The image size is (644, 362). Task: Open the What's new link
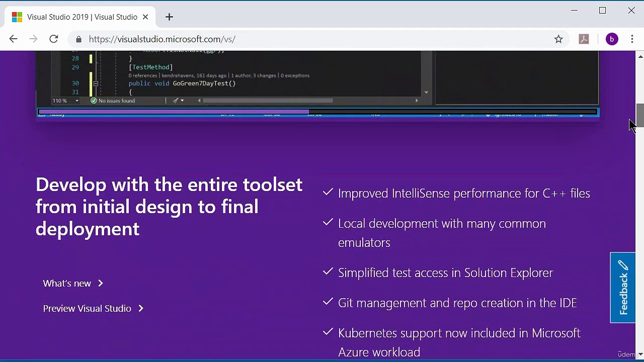[73, 284]
